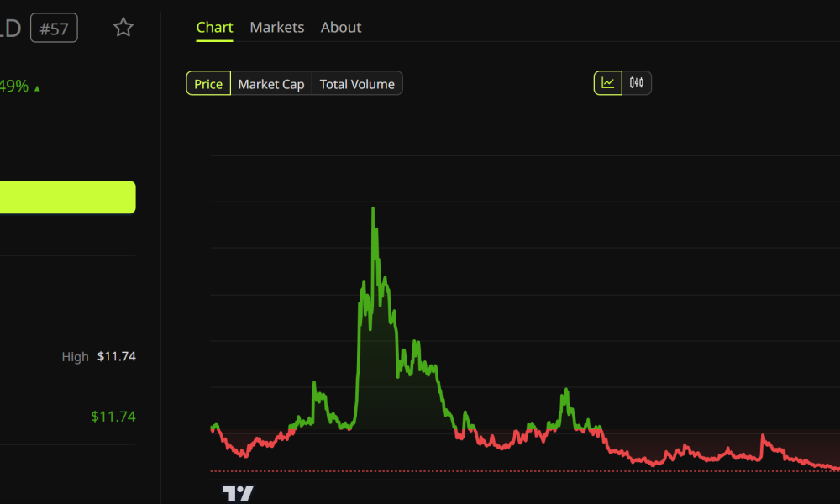Click the High $11.74 value
Screen dimensions: 840x504
[116, 356]
